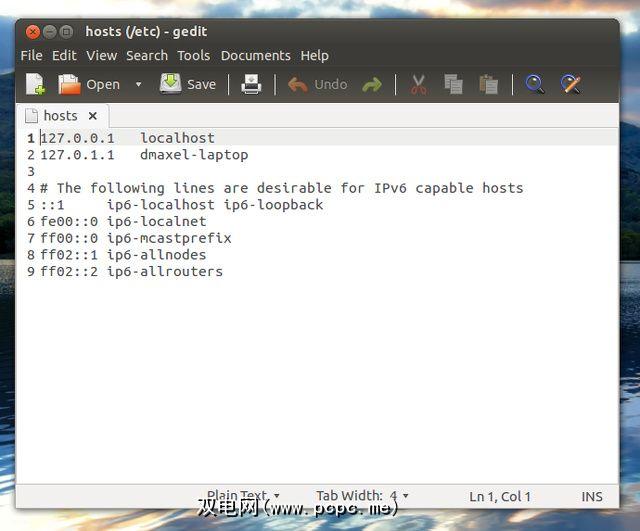
Task: Place cursor on empty line 3
Action: click(327, 171)
